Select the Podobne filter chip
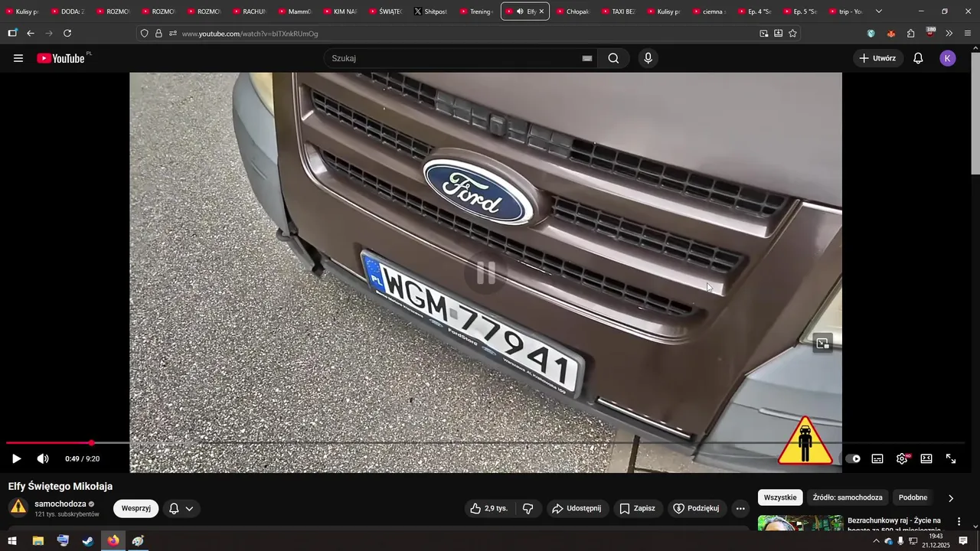Image resolution: width=980 pixels, height=551 pixels. [x=913, y=497]
